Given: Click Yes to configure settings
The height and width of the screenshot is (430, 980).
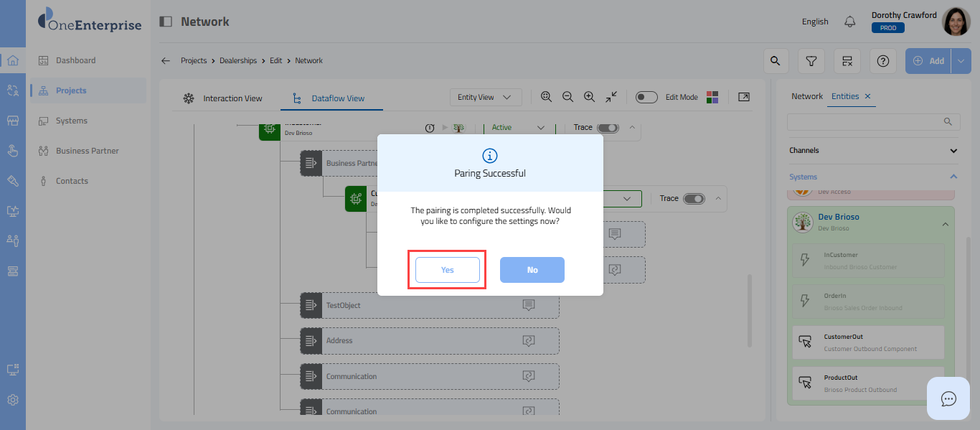Looking at the screenshot, I should pyautogui.click(x=448, y=270).
